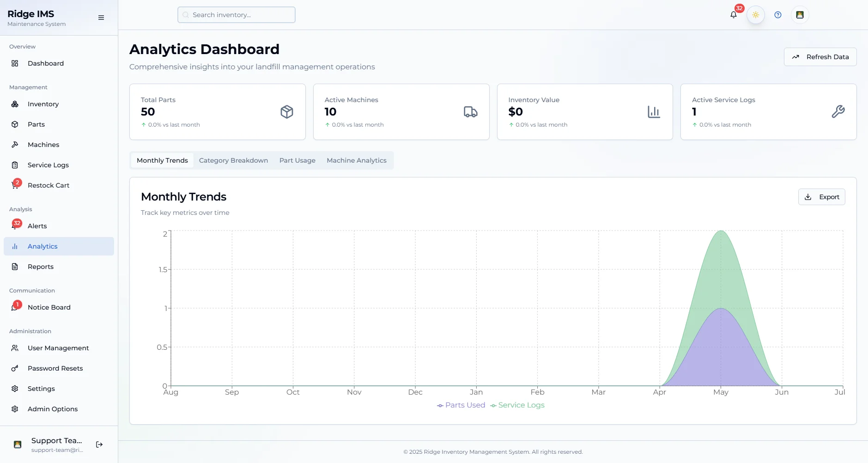Click the May peak on the chart

click(721, 231)
